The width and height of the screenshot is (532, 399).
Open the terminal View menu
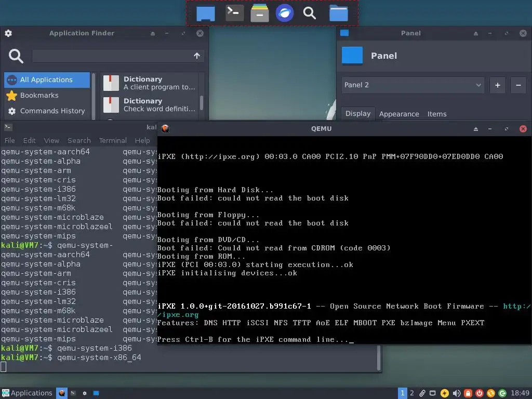(x=51, y=140)
